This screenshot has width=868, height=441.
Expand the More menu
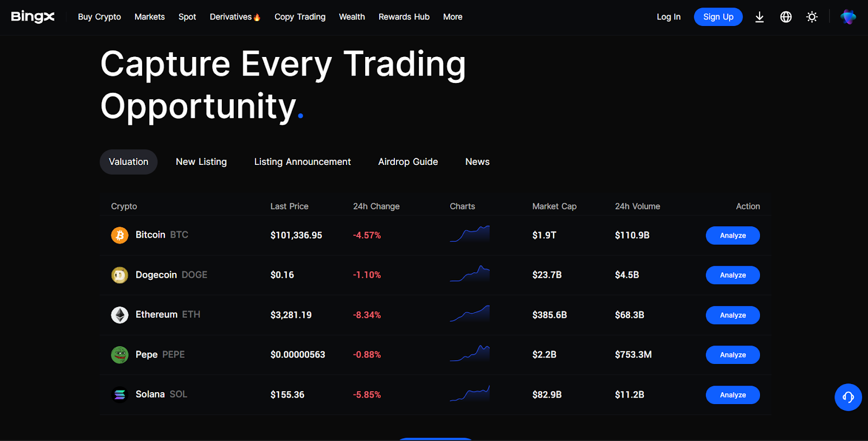452,17
